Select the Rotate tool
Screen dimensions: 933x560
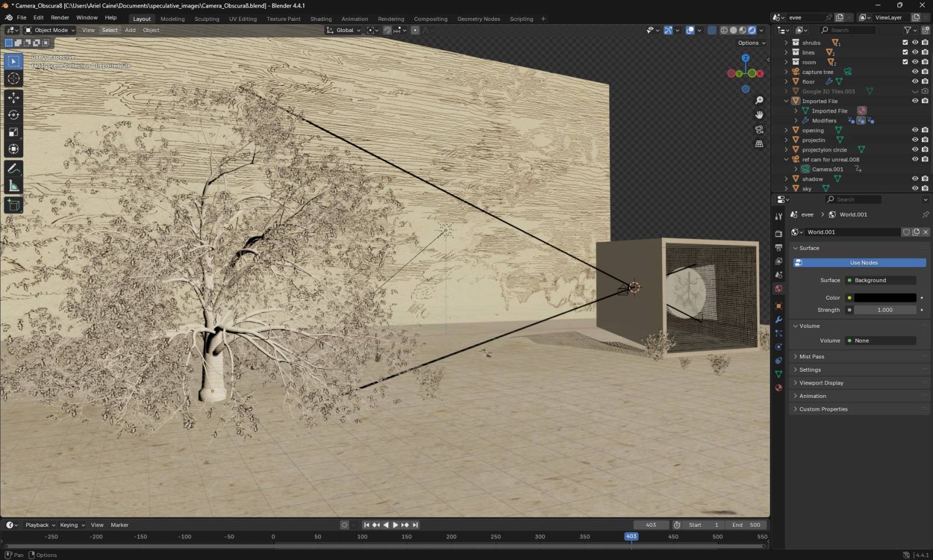(13, 115)
